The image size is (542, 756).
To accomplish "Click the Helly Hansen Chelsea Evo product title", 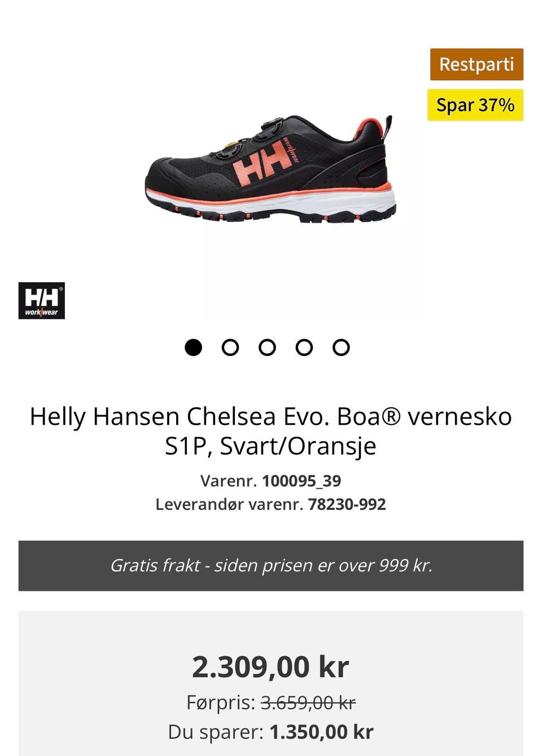I will pyautogui.click(x=271, y=431).
